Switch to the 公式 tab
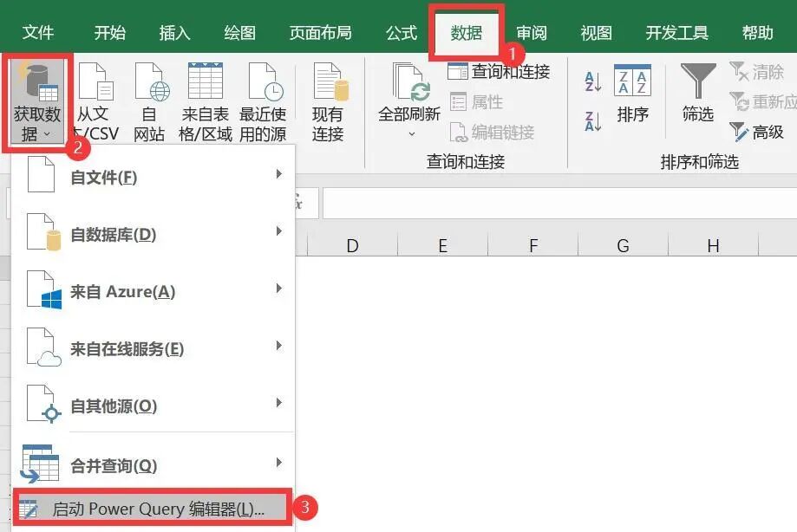 [x=401, y=33]
